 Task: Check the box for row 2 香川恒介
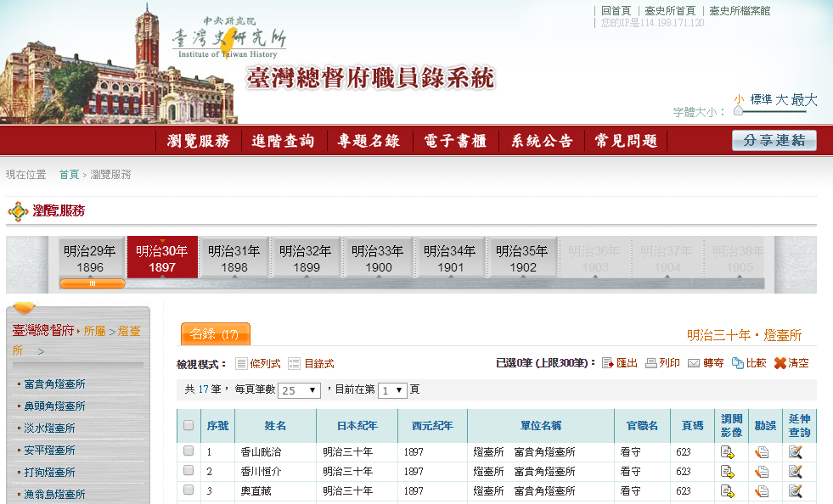point(188,471)
